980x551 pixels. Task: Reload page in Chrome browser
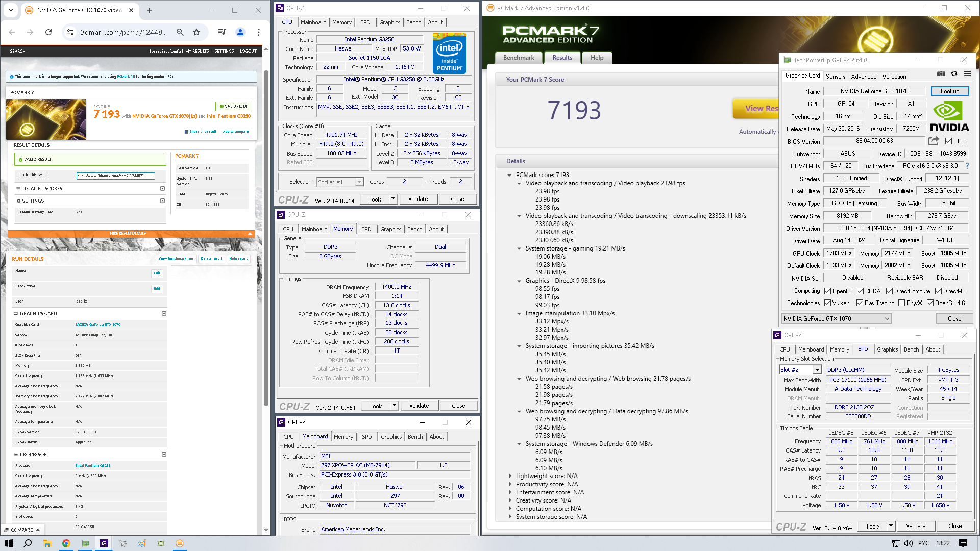point(48,32)
